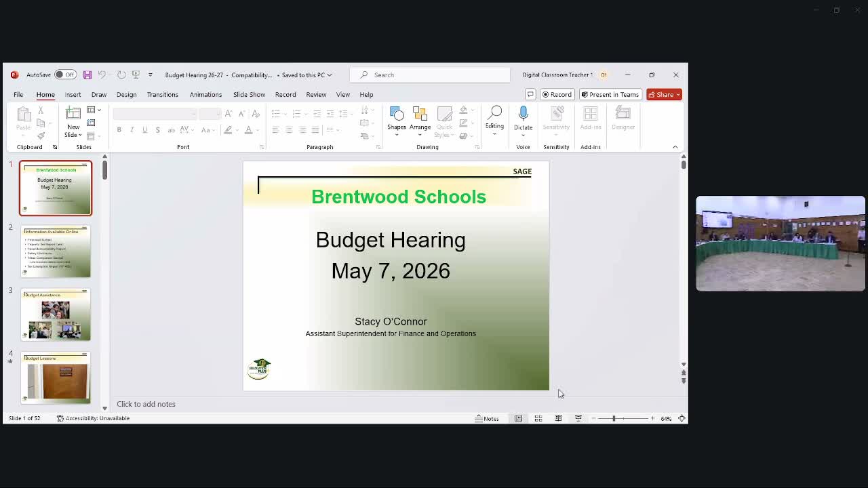Toggle Strikethrough formatting
The width and height of the screenshot is (868, 488).
[x=171, y=129]
